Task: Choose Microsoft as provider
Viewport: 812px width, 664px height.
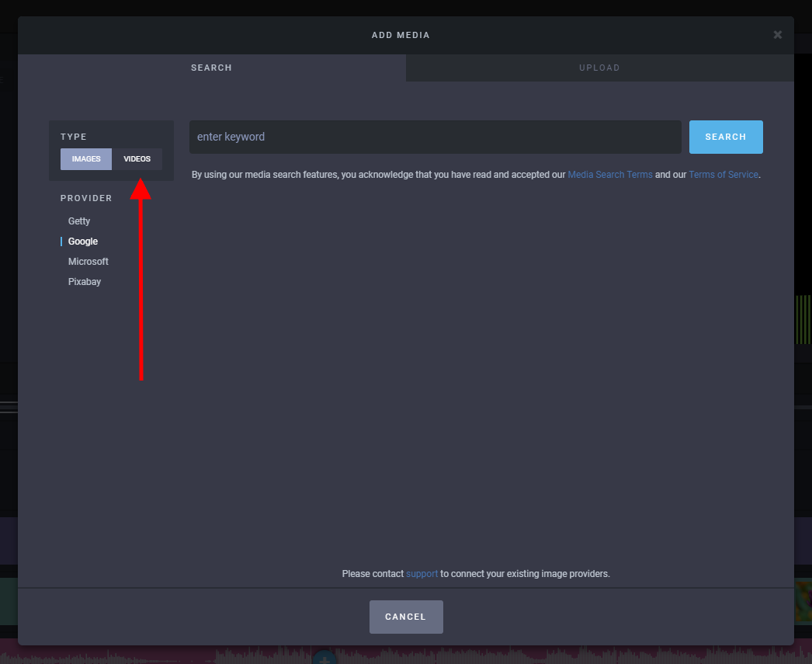Action: [x=88, y=262]
